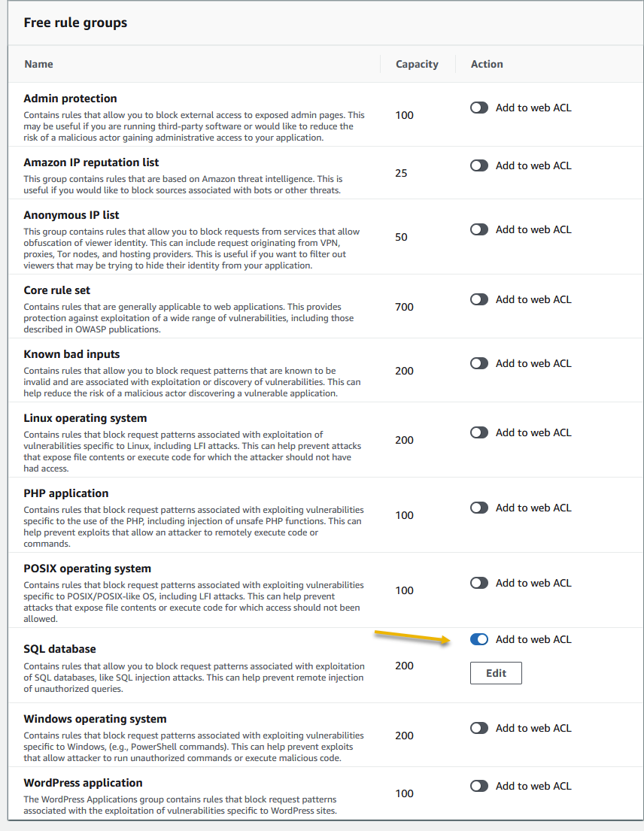644x831 pixels.
Task: Disable the SQL database web ACL toggle
Action: (479, 639)
